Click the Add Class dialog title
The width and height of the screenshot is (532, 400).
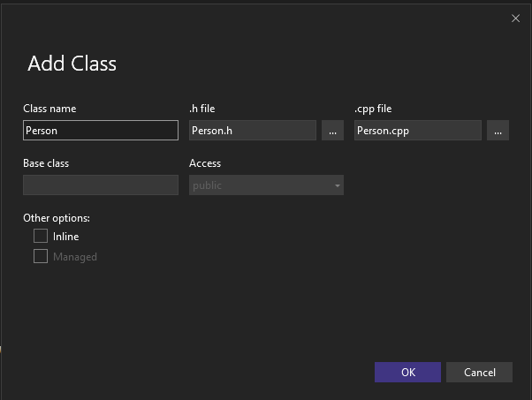tap(72, 64)
